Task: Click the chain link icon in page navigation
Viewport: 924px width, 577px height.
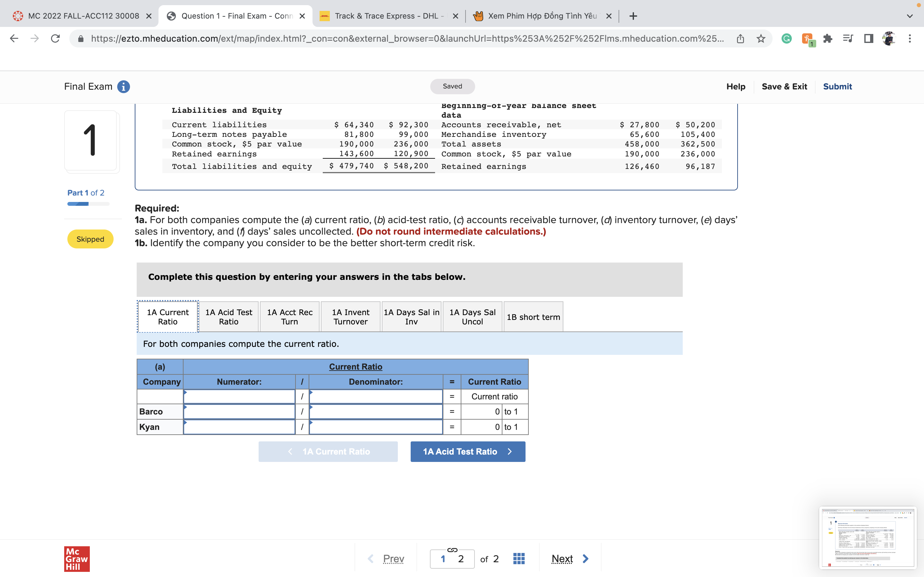Action: click(x=452, y=550)
